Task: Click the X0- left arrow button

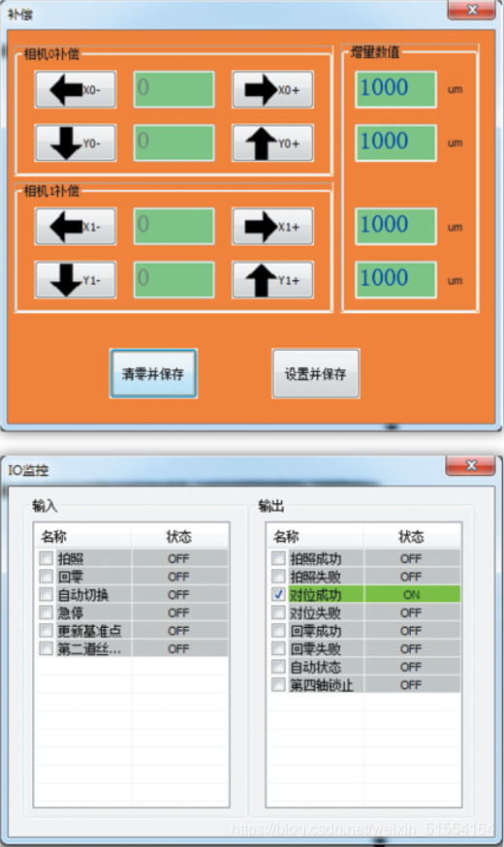Action: [x=76, y=90]
